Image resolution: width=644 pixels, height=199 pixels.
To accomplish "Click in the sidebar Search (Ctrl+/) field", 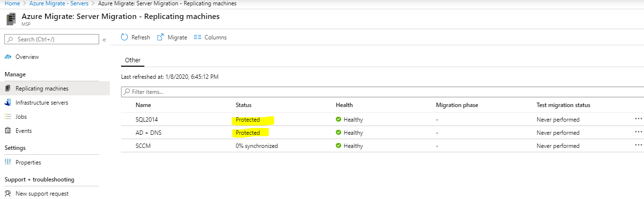I will pos(51,39).
